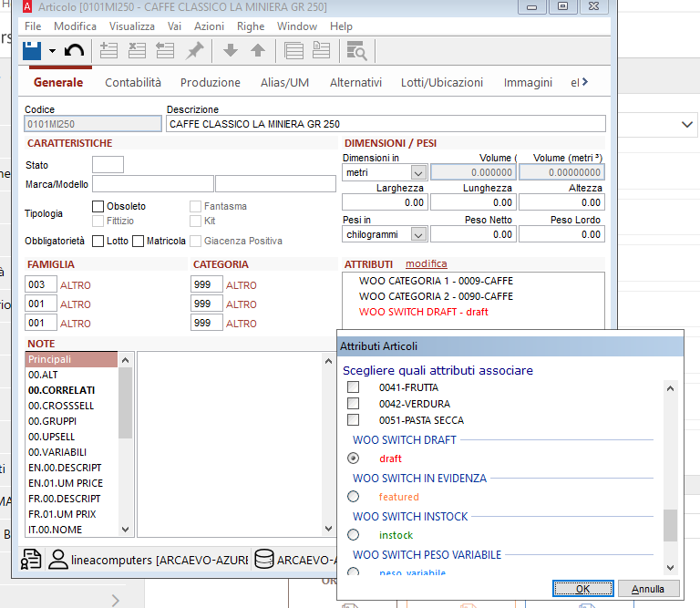Viewport: 700px width, 608px height.
Task: Expand the Pesi in chilogrammi dropdown
Action: click(418, 235)
